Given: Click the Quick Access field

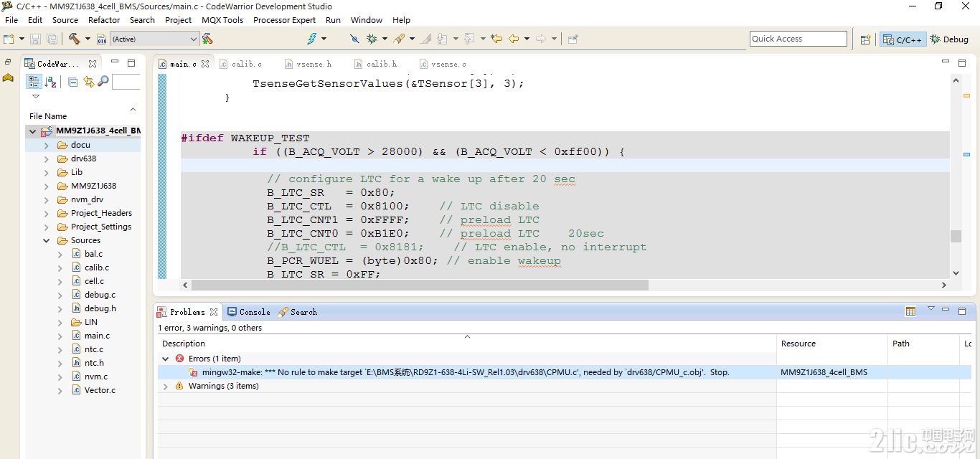Looking at the screenshot, I should 798,39.
